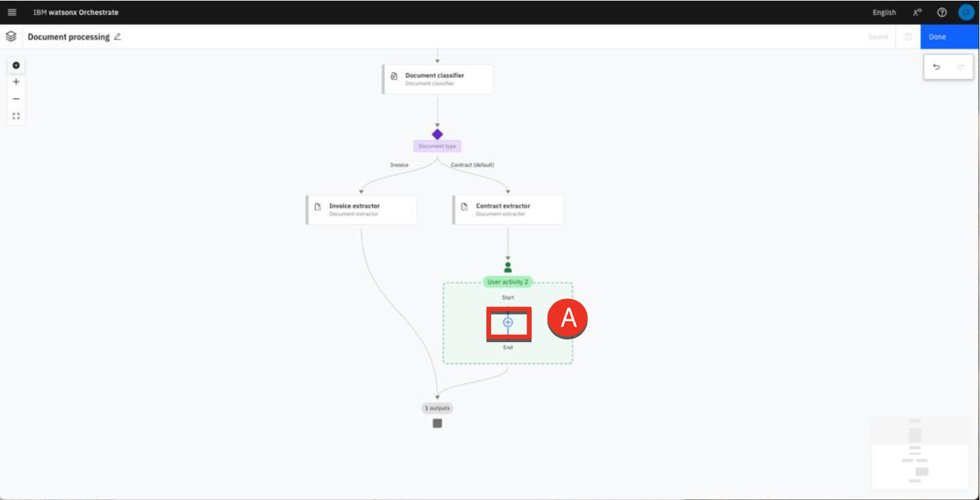Select the Contract extractor node
This screenshot has width=980, height=500.
click(x=508, y=210)
